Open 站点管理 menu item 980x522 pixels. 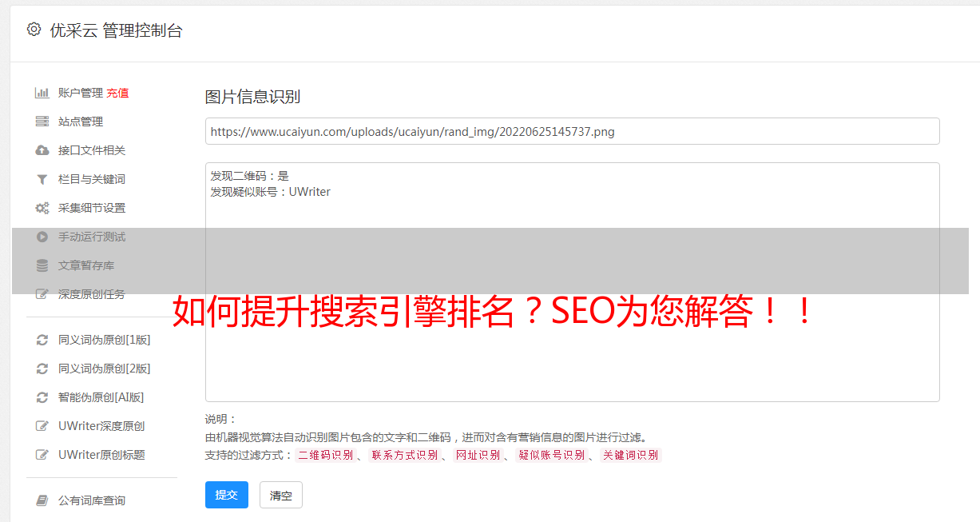pyautogui.click(x=81, y=122)
